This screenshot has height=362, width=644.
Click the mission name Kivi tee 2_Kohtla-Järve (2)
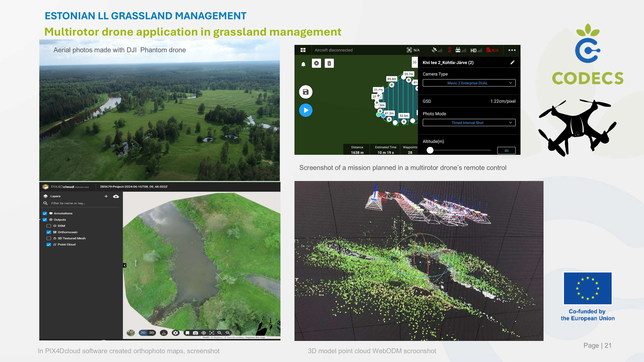[x=448, y=62]
